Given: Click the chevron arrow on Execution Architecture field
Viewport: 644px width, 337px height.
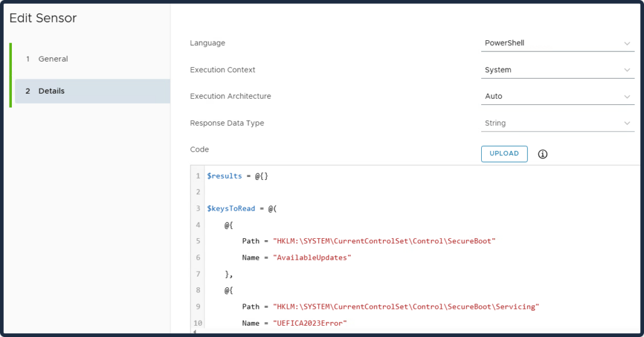Looking at the screenshot, I should coord(627,97).
